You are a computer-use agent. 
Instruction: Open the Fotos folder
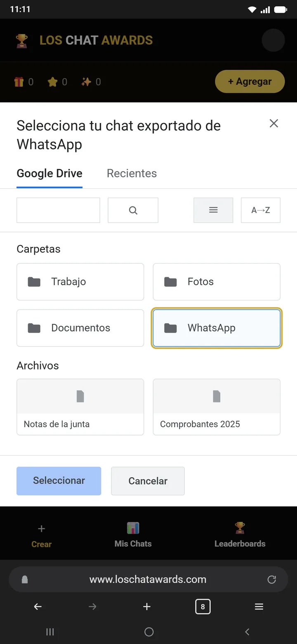(217, 282)
